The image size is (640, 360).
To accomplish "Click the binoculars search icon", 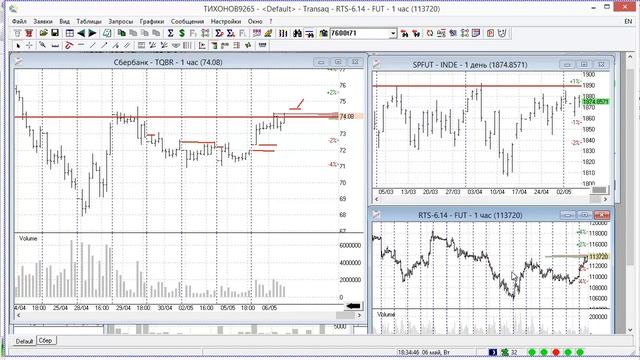I will (298, 33).
